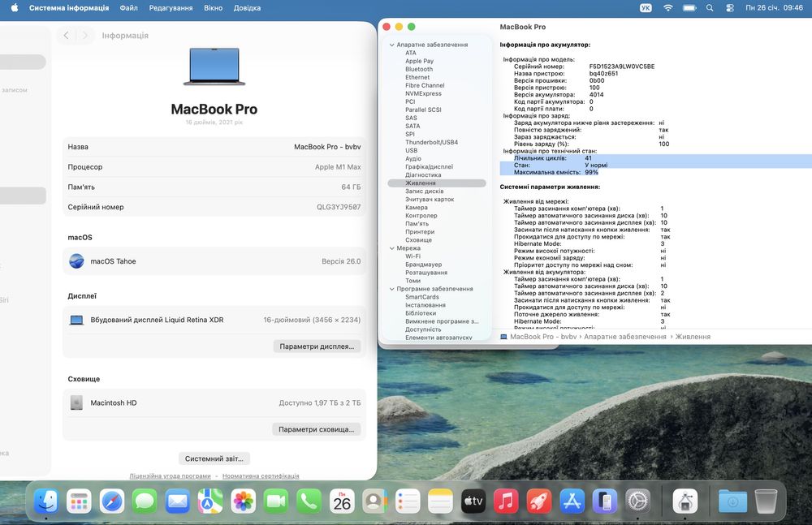The height and width of the screenshot is (525, 812).
Task: Open Системна інформація app menu
Action: click(x=69, y=8)
